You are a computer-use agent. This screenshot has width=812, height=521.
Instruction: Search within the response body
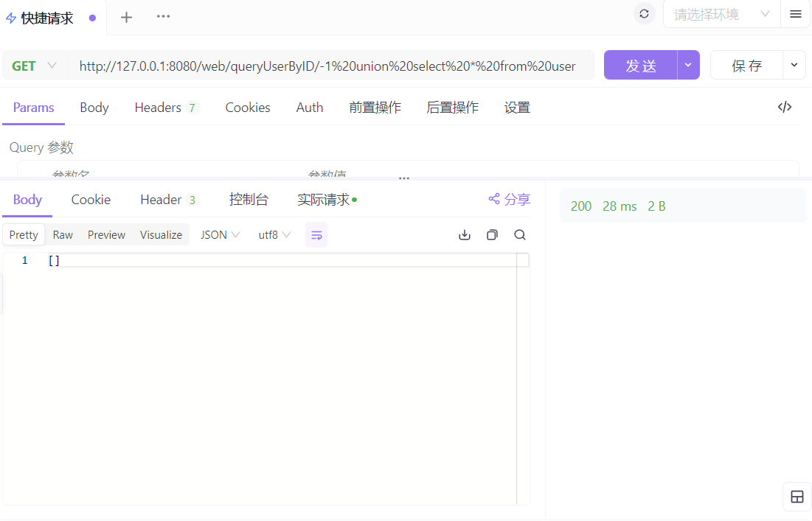(520, 235)
